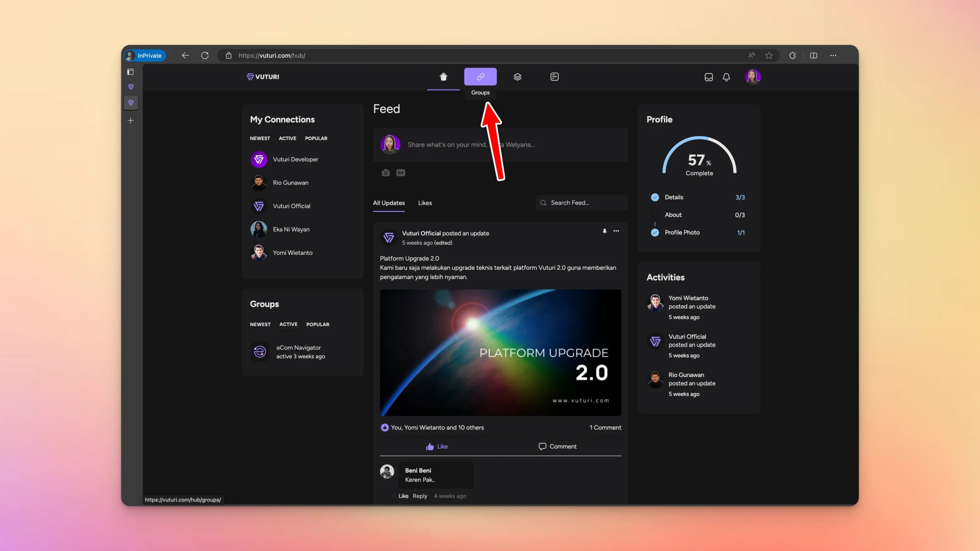Switch to All Updates tab
Screen dimensions: 980x551
click(389, 203)
